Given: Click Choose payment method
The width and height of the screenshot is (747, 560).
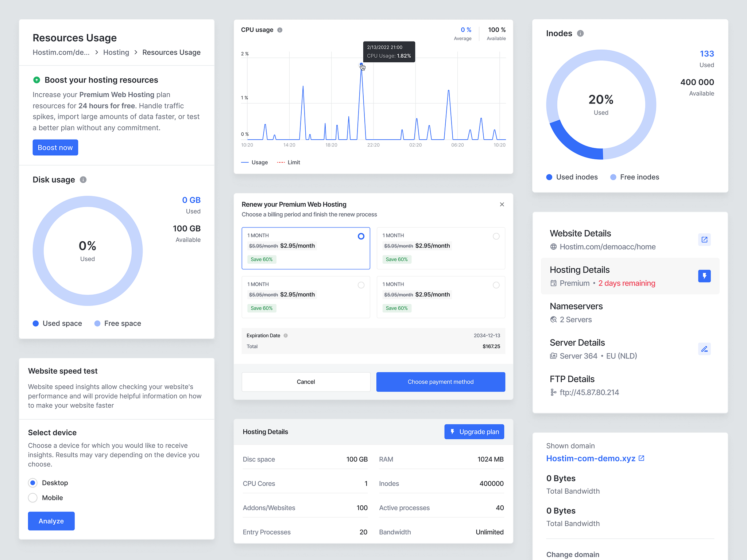Looking at the screenshot, I should tap(440, 382).
